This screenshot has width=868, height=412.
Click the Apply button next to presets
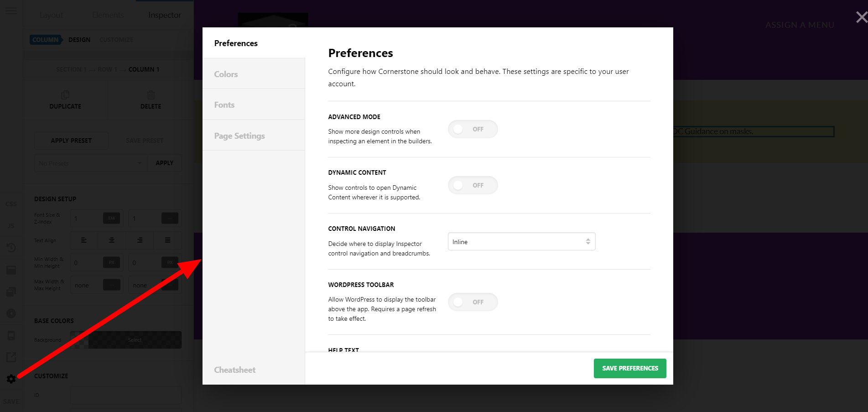(165, 163)
